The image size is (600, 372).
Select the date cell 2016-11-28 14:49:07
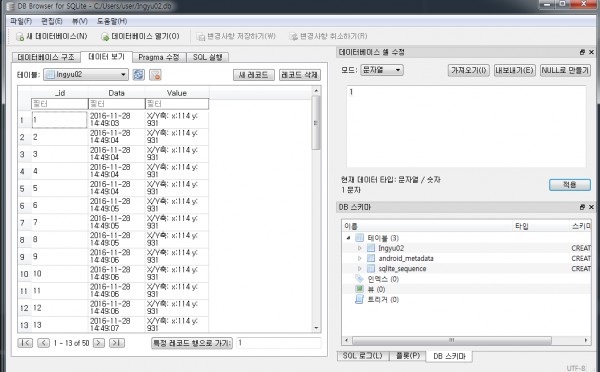(x=117, y=325)
